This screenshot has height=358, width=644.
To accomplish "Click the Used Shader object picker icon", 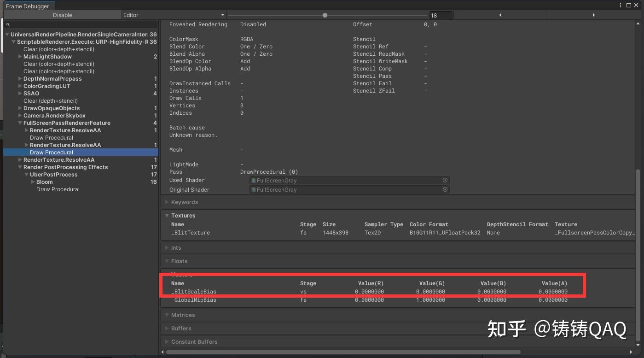I will tap(445, 181).
